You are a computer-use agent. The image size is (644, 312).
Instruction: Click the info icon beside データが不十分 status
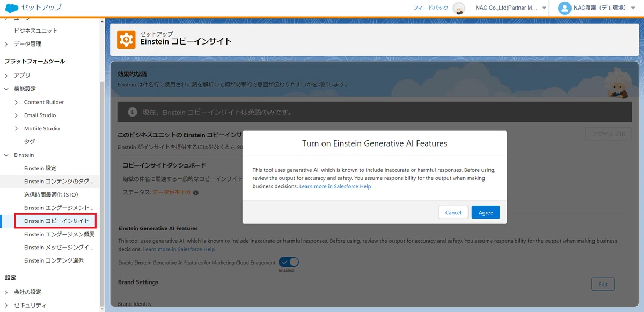pyautogui.click(x=196, y=193)
